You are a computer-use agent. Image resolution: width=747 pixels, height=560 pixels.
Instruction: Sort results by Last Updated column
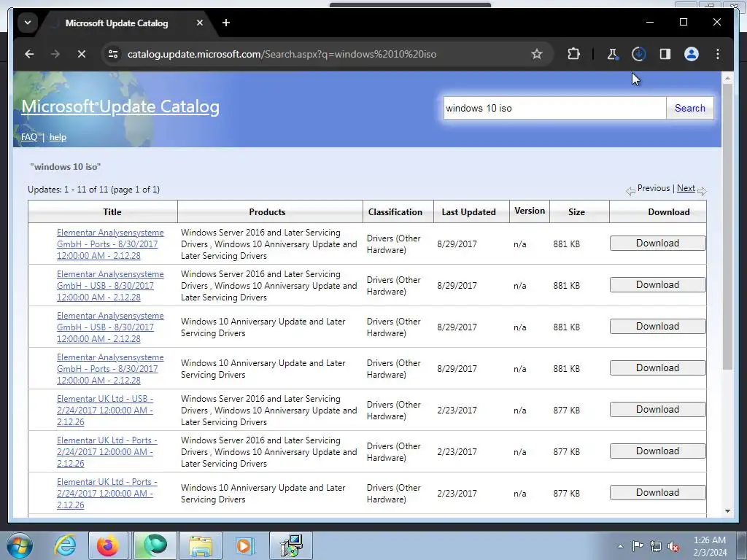(468, 212)
